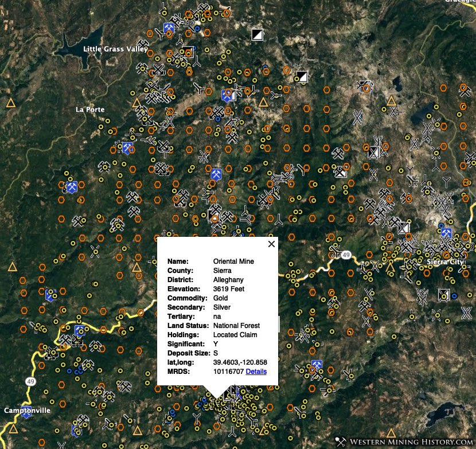This screenshot has height=449, width=476.
Task: Click the Sierra City town label
Action: point(445,261)
